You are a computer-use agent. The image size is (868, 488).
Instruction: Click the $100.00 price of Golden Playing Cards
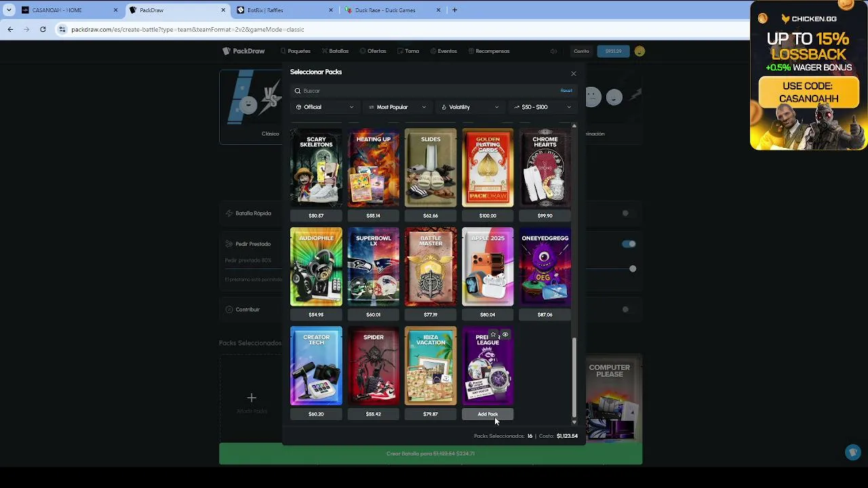tap(488, 216)
